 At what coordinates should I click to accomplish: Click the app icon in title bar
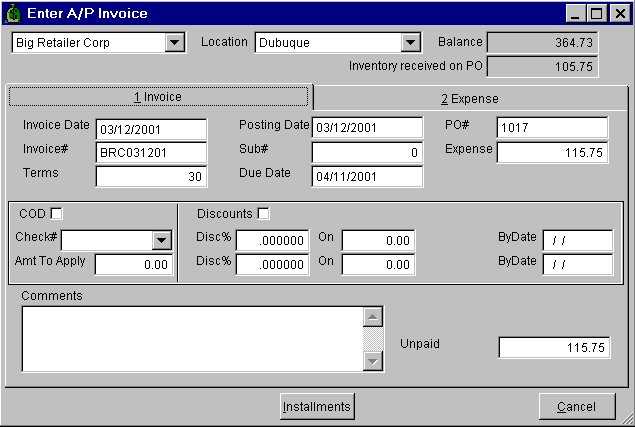pos(14,13)
